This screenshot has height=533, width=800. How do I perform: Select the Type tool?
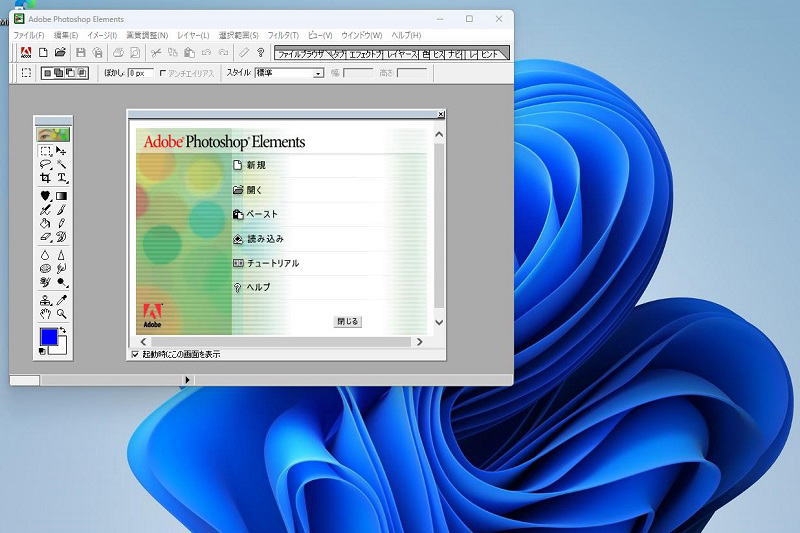(62, 178)
